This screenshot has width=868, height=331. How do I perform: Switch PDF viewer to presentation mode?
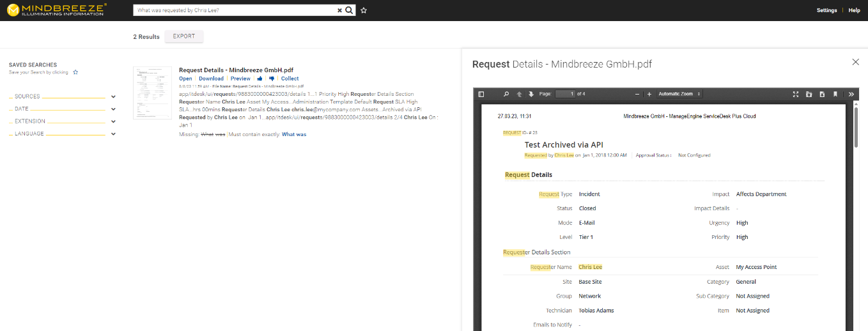click(796, 94)
